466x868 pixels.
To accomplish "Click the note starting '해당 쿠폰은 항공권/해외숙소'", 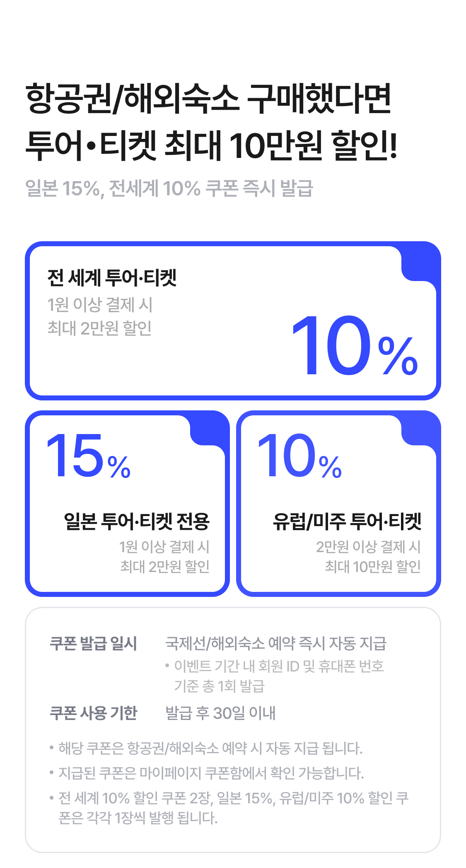I will (210, 748).
